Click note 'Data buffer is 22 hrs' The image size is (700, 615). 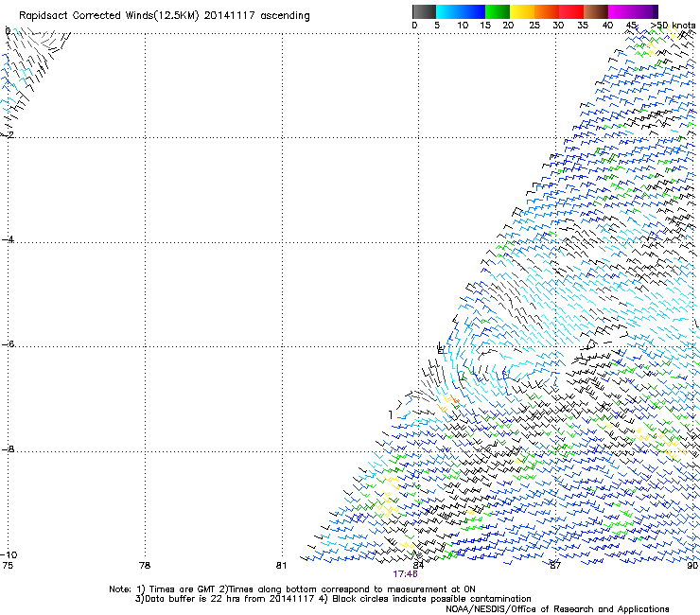(x=191, y=599)
